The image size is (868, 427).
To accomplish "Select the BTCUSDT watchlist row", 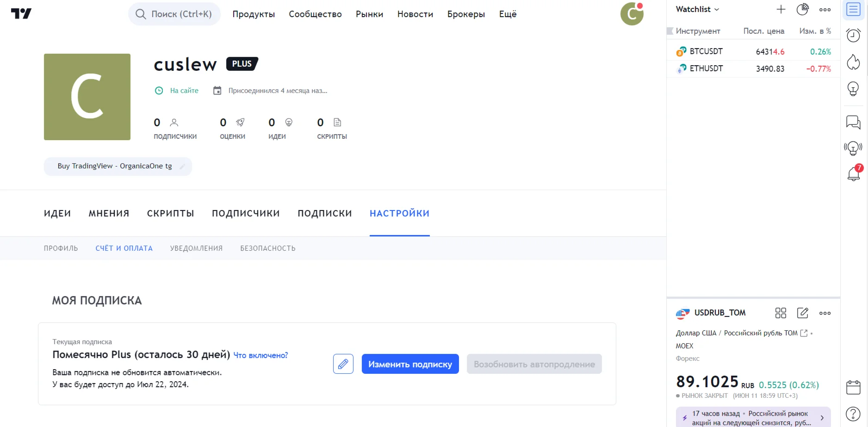I will coord(753,51).
